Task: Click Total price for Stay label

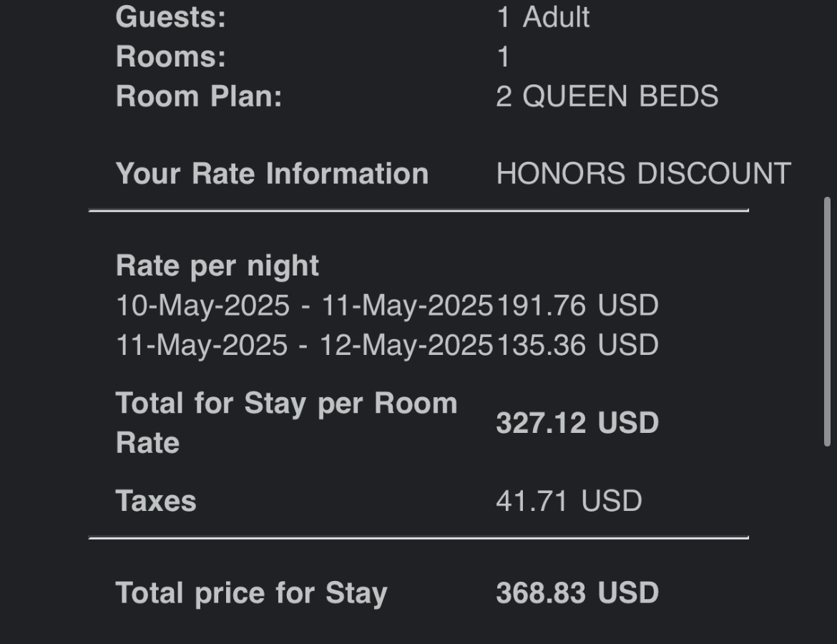Action: 251,593
